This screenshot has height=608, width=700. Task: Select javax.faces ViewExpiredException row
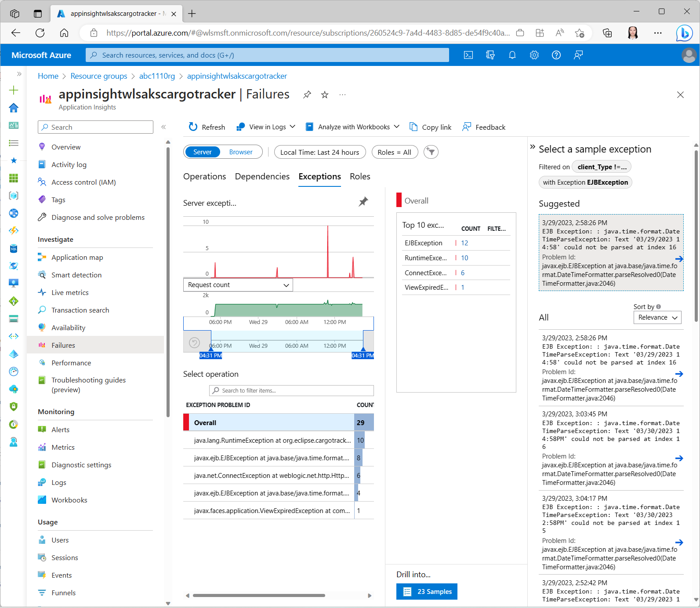(279, 510)
